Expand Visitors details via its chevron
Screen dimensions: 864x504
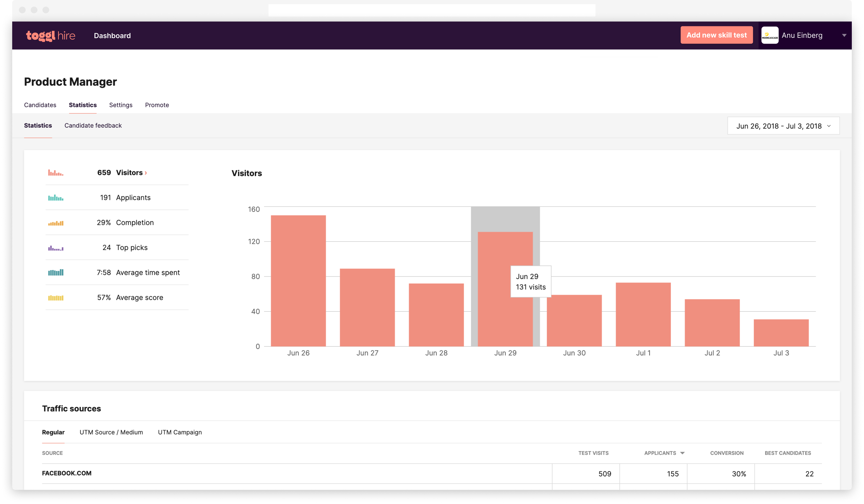[x=146, y=173]
